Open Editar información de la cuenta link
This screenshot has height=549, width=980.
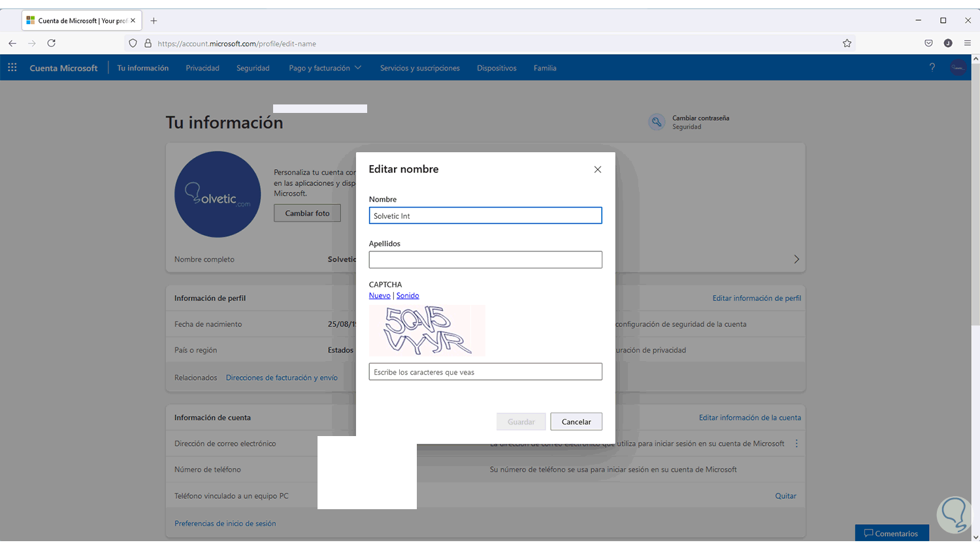(750, 418)
